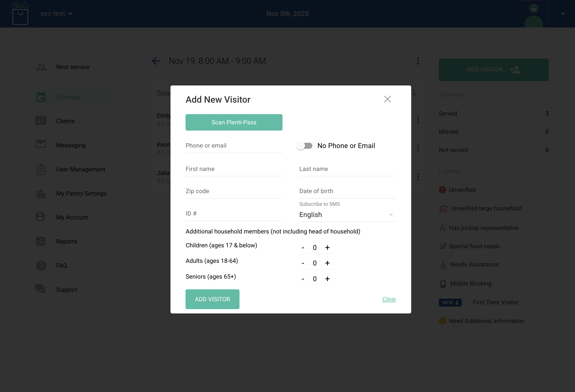Expand the account menu arrow
Screen dimensions: 575x392
pyautogui.click(x=563, y=14)
